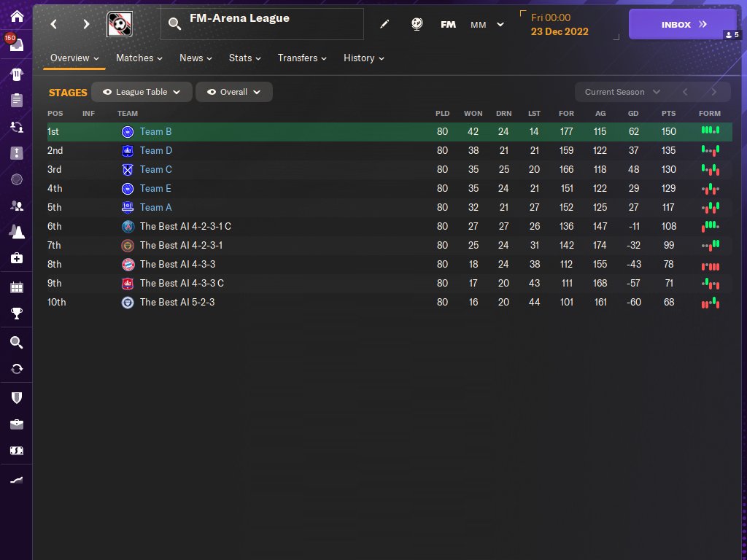Open the Finances money icon in sidebar
Screen dimensions: 747x560
click(x=17, y=451)
